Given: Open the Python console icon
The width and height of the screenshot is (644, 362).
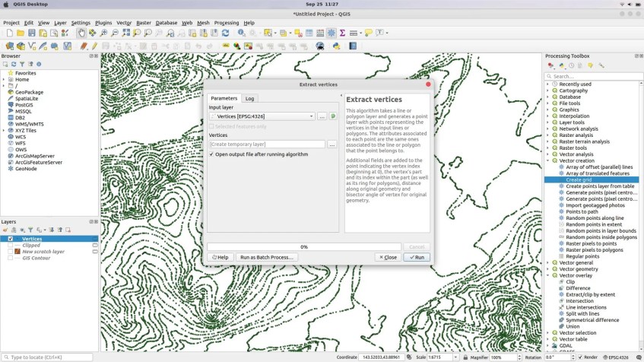Looking at the screenshot, I should pos(337,46).
